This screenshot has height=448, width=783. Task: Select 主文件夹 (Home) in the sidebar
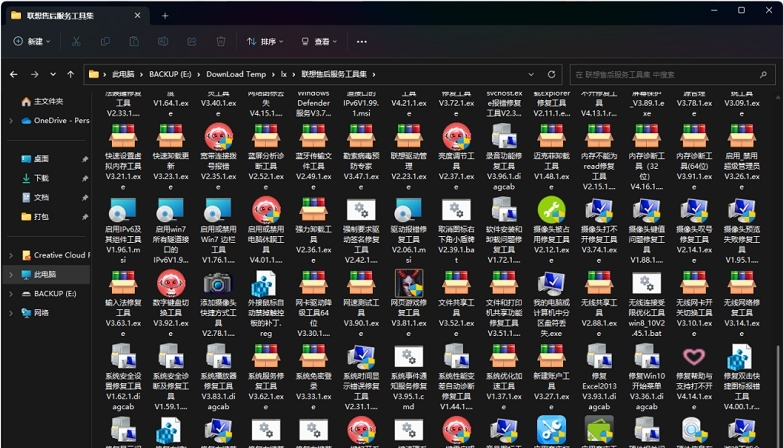(x=48, y=101)
